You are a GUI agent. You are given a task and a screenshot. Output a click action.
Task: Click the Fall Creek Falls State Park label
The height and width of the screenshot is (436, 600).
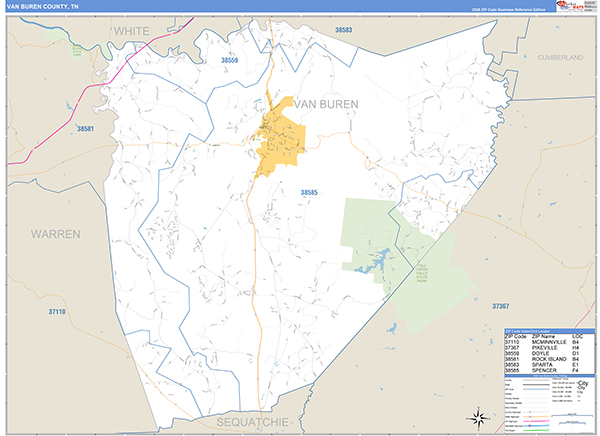422,273
